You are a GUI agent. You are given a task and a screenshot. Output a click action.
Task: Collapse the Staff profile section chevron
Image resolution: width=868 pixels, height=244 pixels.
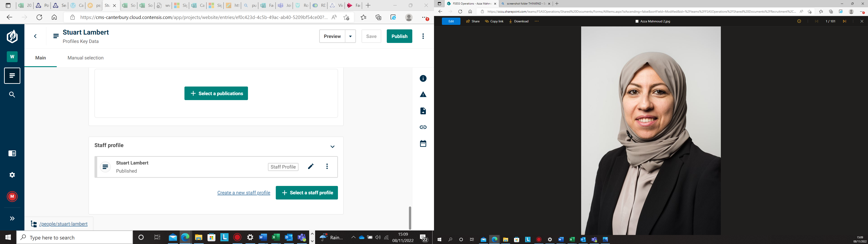332,147
